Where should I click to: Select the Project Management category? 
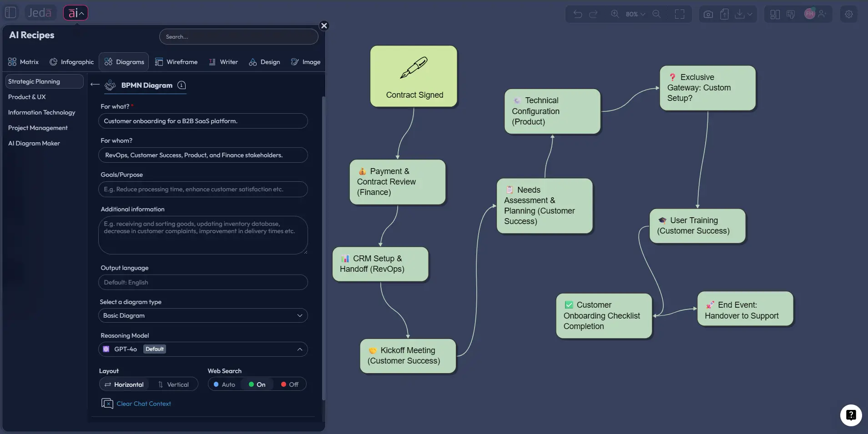click(x=38, y=128)
